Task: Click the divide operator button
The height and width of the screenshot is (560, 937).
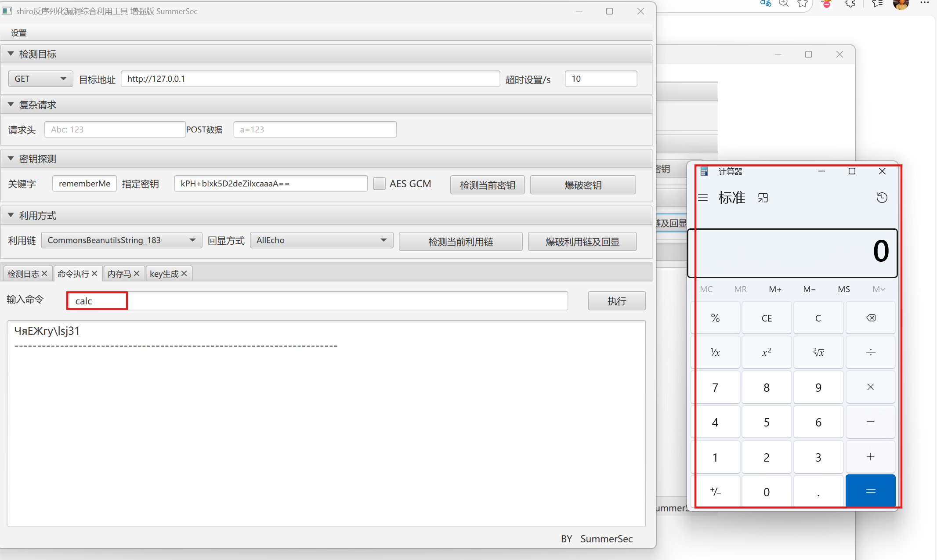Action: pos(870,352)
